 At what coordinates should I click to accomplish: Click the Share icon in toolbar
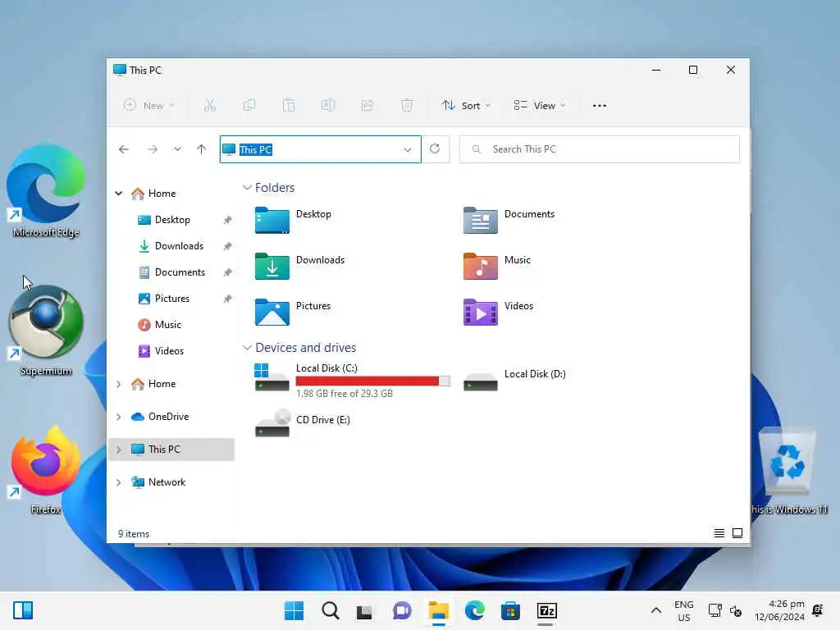[x=367, y=106]
